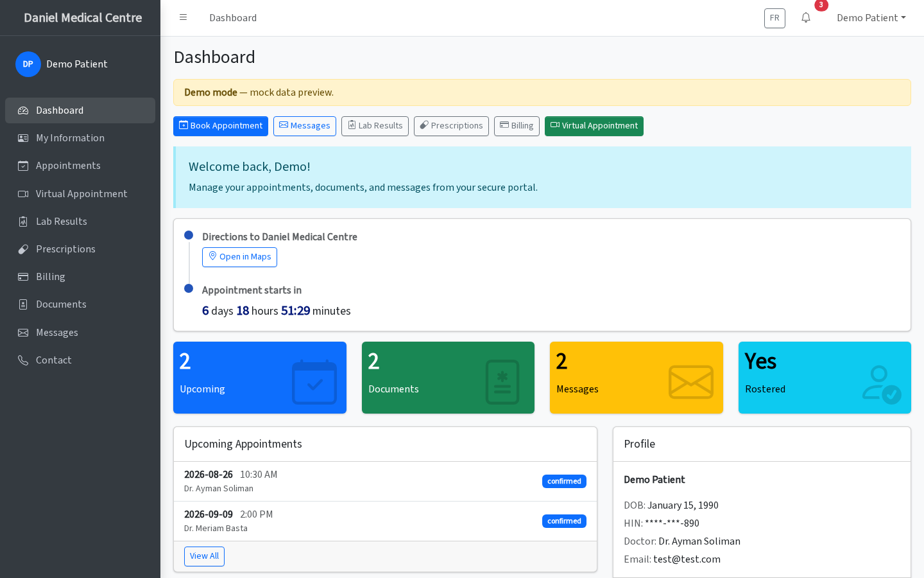Open the 2 Messages summary card
924x578 pixels.
pos(637,378)
